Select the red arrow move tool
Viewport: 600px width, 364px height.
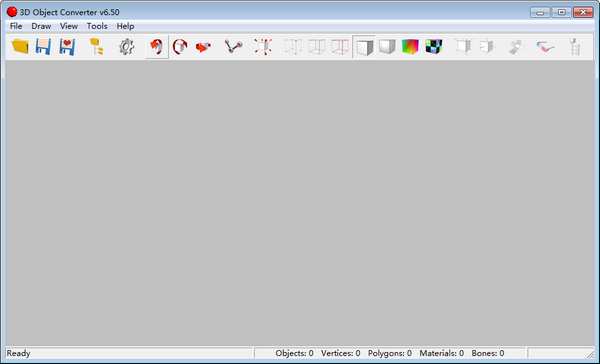(203, 47)
